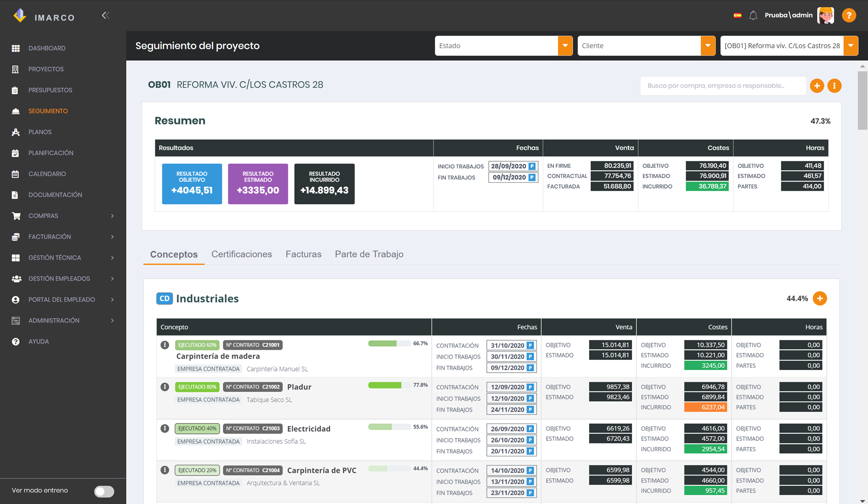Open info icon for Pladur row
This screenshot has height=504, width=868.
[x=165, y=387]
